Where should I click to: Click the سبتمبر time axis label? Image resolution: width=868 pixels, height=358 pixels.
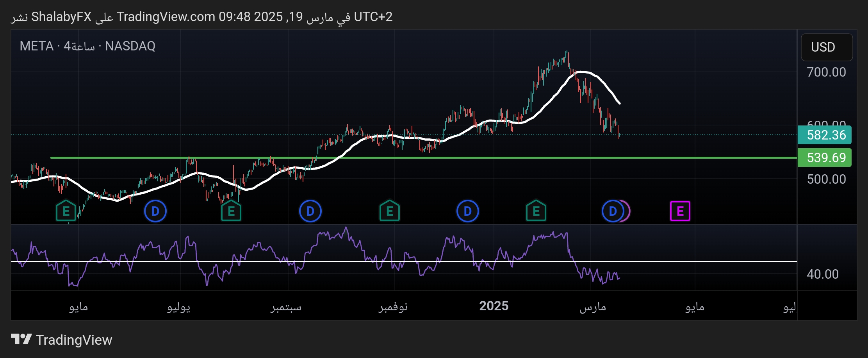[x=286, y=307]
